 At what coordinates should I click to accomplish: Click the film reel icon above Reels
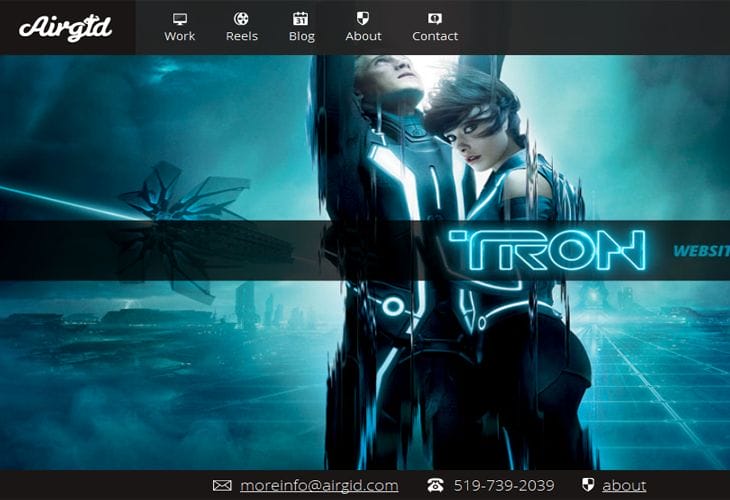click(x=241, y=19)
